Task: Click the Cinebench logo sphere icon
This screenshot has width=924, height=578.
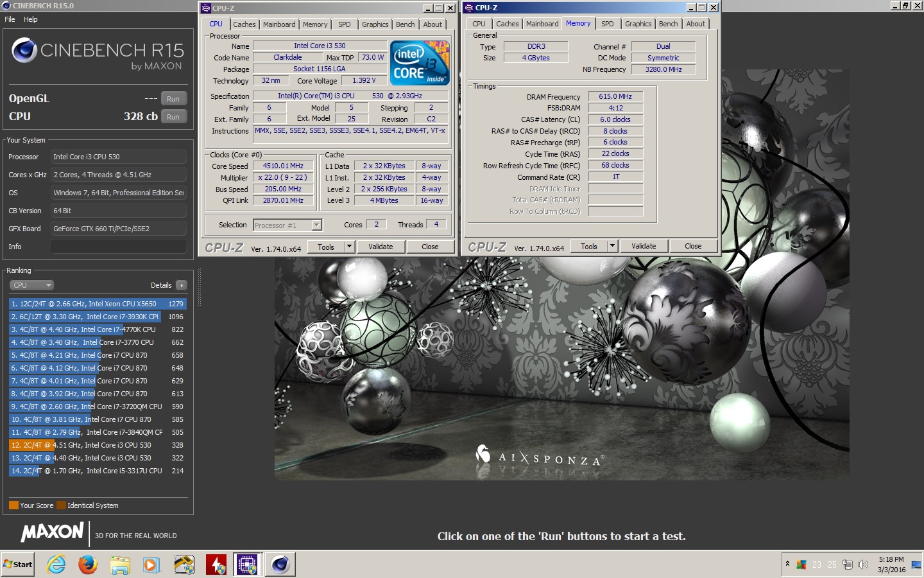Action: click(24, 51)
